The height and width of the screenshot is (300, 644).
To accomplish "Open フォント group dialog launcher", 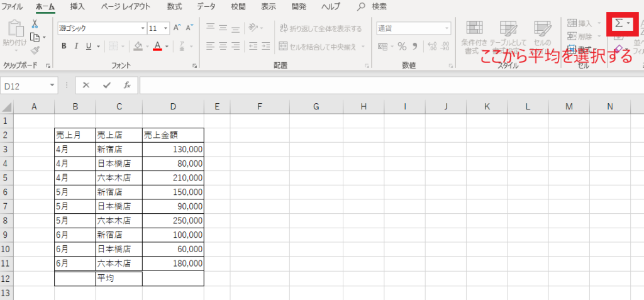I will click(195, 65).
